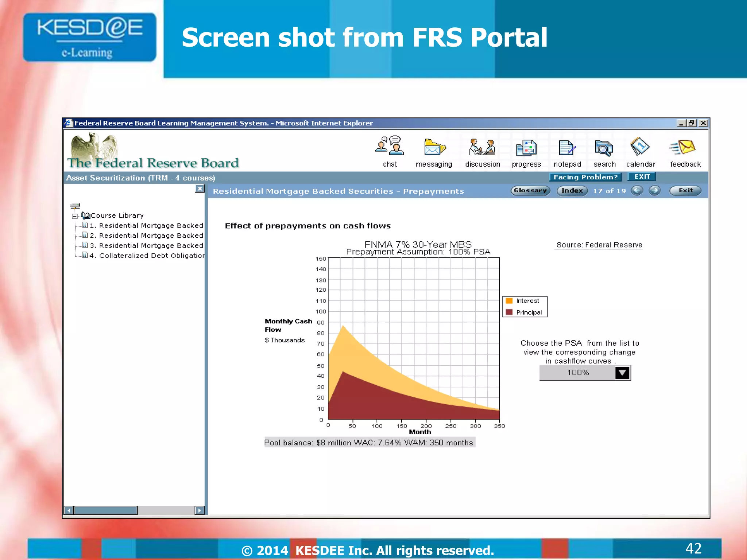This screenshot has width=747, height=560.
Task: Click the Federal Reserve Board eagle logo
Action: (94, 146)
